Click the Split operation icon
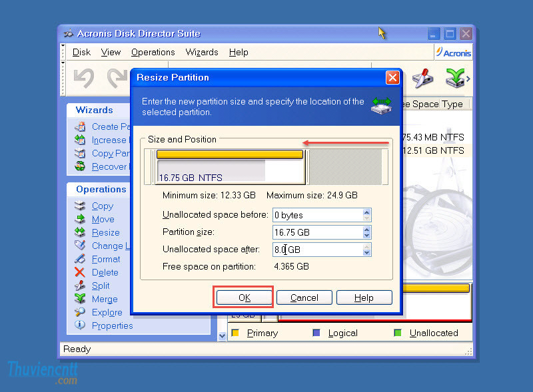This screenshot has width=533, height=392. click(80, 286)
